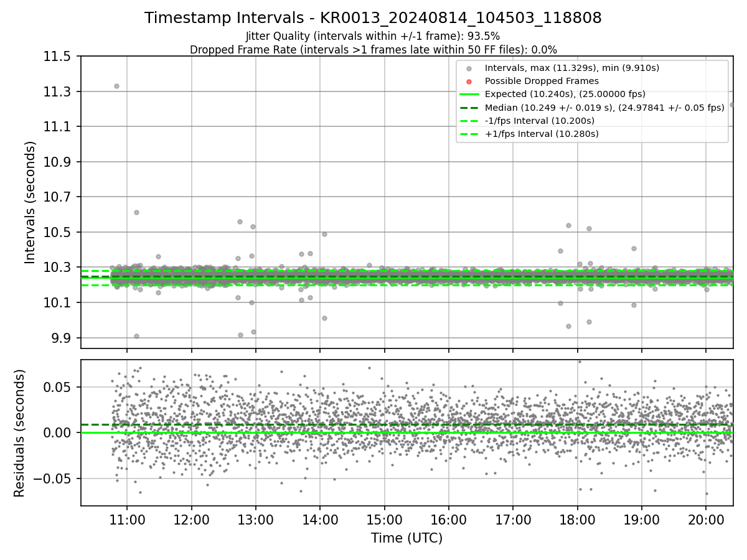Click the 15:00 time tick label
Screen dimensions: 747x560
pyautogui.click(x=384, y=520)
